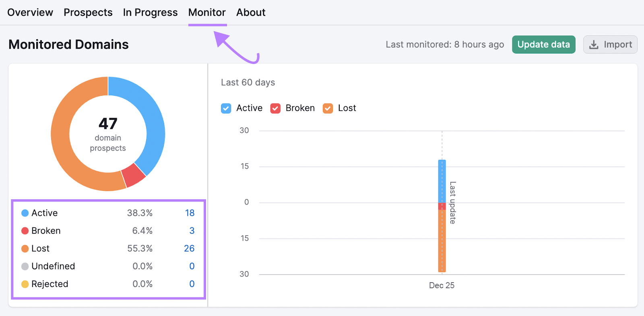Click the orange Lost part of the bar

coord(442,241)
